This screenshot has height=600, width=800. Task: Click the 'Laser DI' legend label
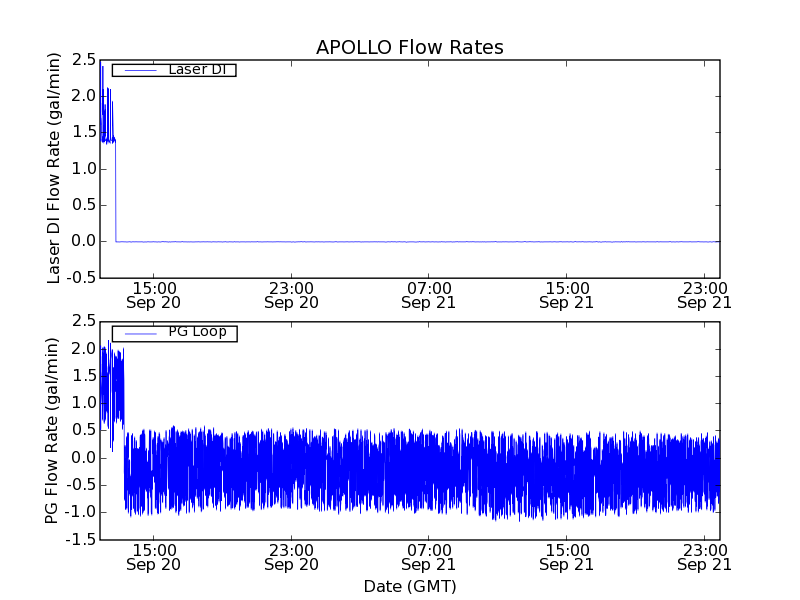pos(197,69)
